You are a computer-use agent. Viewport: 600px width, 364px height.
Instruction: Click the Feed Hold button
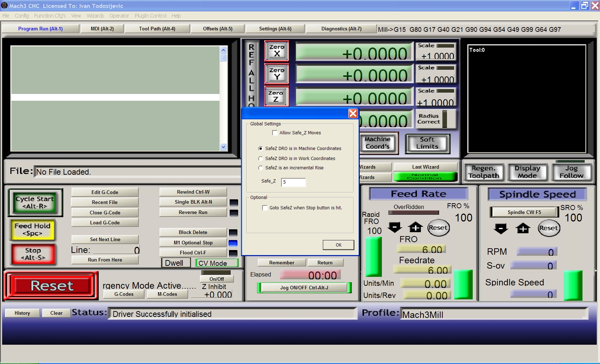tap(33, 230)
